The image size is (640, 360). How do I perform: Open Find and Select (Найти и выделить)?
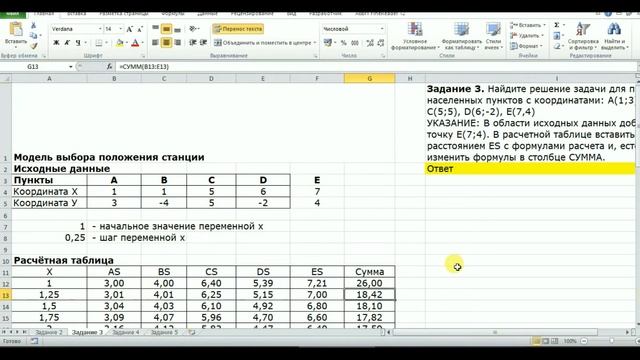(x=614, y=36)
